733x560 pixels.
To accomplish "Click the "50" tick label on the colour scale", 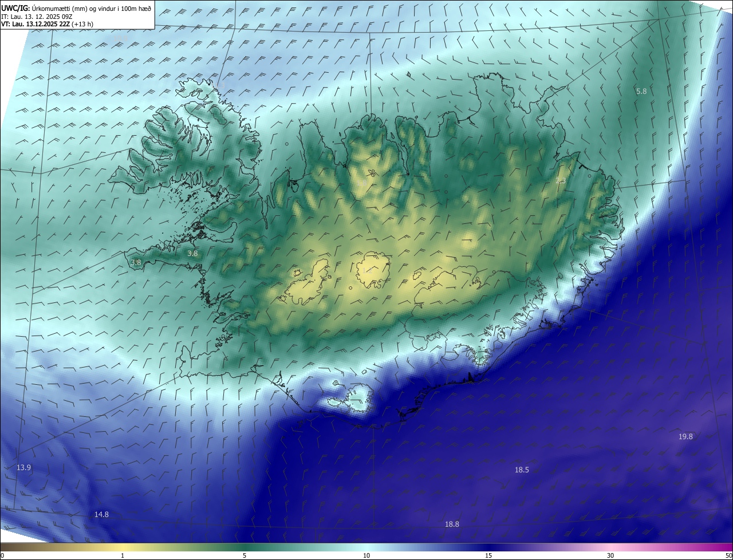I will click(x=728, y=555).
